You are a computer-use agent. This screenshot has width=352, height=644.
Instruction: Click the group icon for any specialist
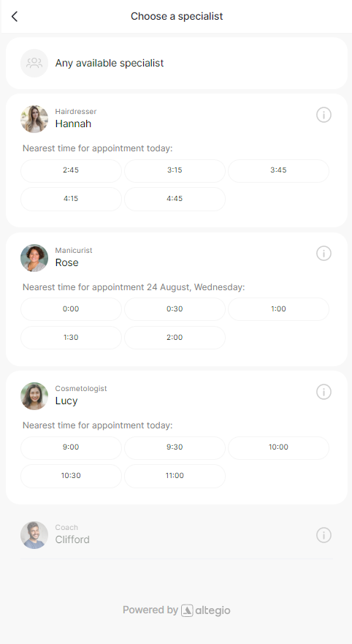(x=34, y=64)
